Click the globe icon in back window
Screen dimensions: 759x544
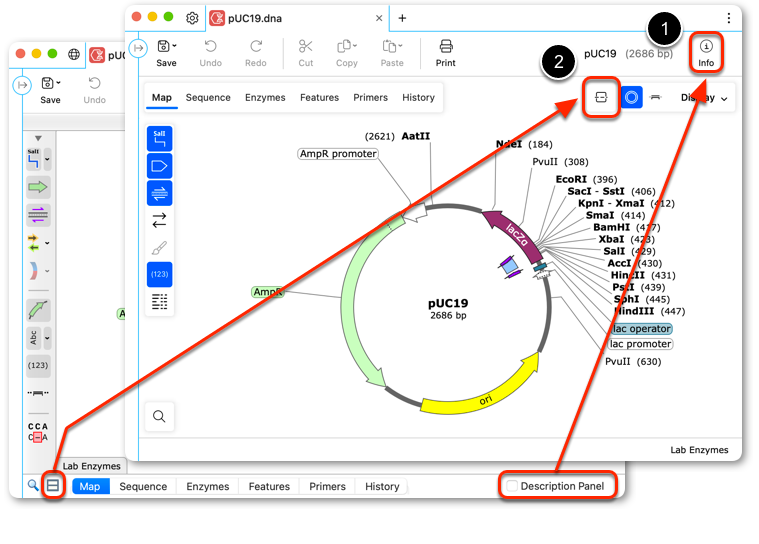pos(74,54)
